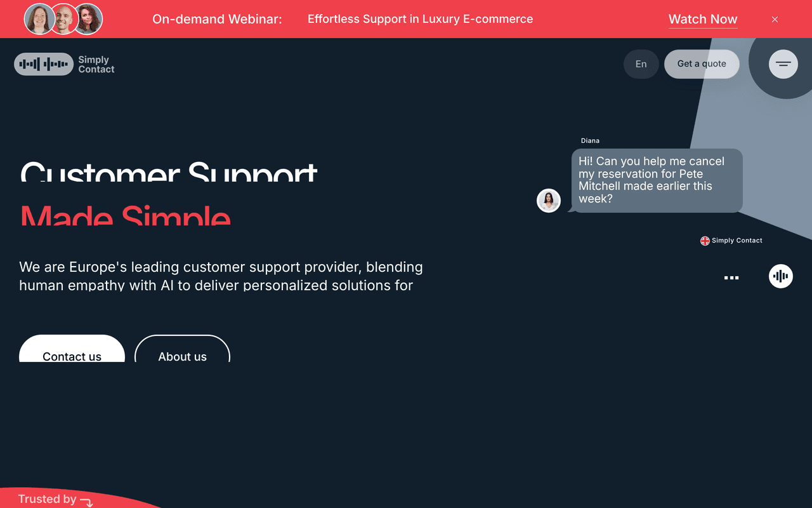Close the webinar banner with X

775,20
